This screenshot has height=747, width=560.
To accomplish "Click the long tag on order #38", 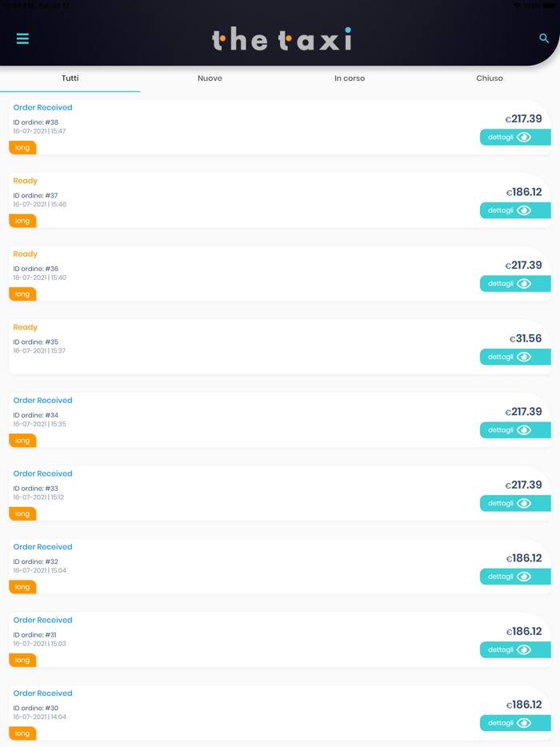I will (22, 147).
